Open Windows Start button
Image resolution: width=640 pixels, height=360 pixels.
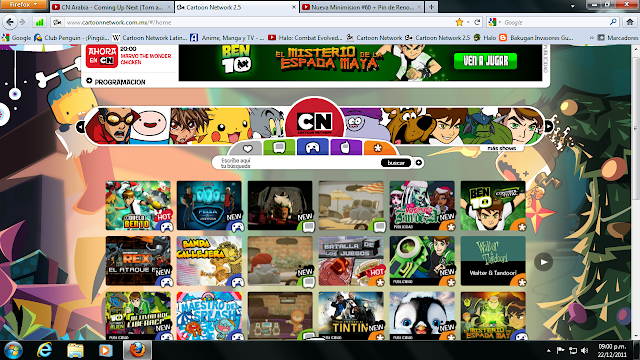tap(13, 350)
